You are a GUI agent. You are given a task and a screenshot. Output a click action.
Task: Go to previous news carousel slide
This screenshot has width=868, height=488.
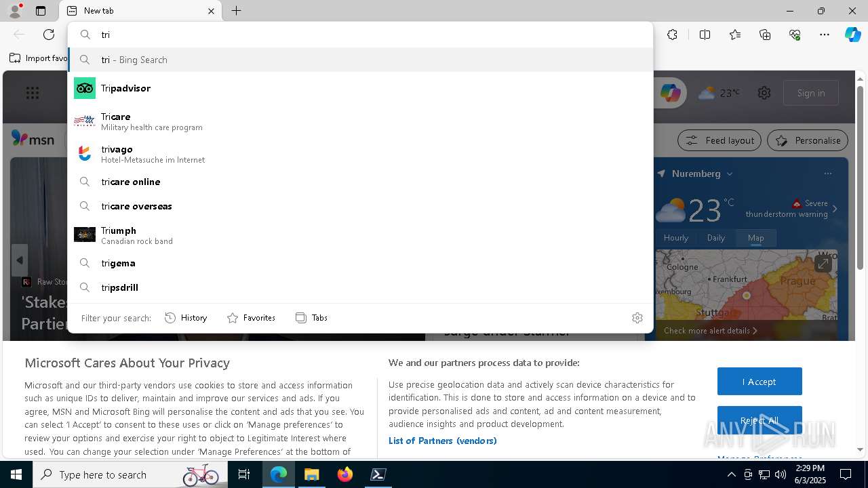pyautogui.click(x=20, y=260)
